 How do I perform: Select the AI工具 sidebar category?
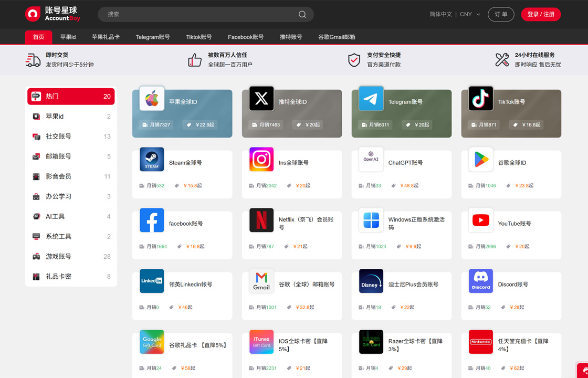point(71,216)
